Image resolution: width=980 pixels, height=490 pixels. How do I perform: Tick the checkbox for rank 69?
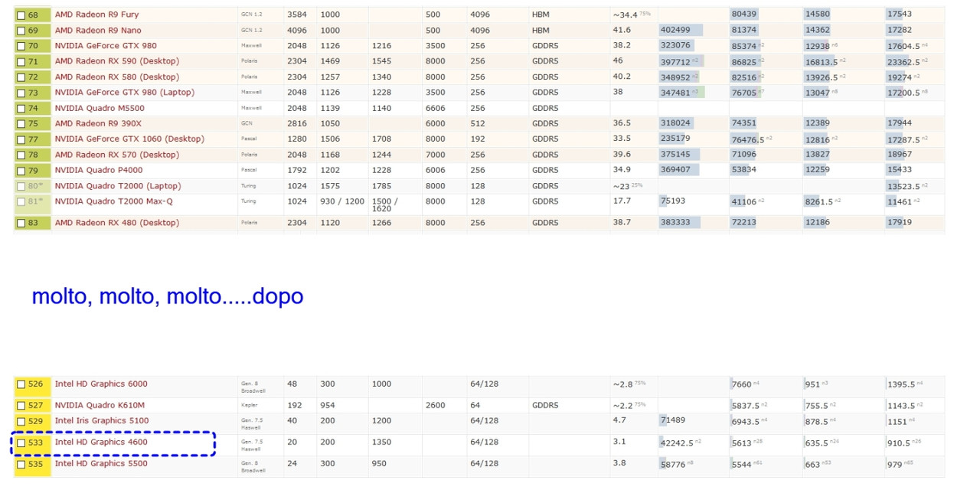[x=21, y=31]
